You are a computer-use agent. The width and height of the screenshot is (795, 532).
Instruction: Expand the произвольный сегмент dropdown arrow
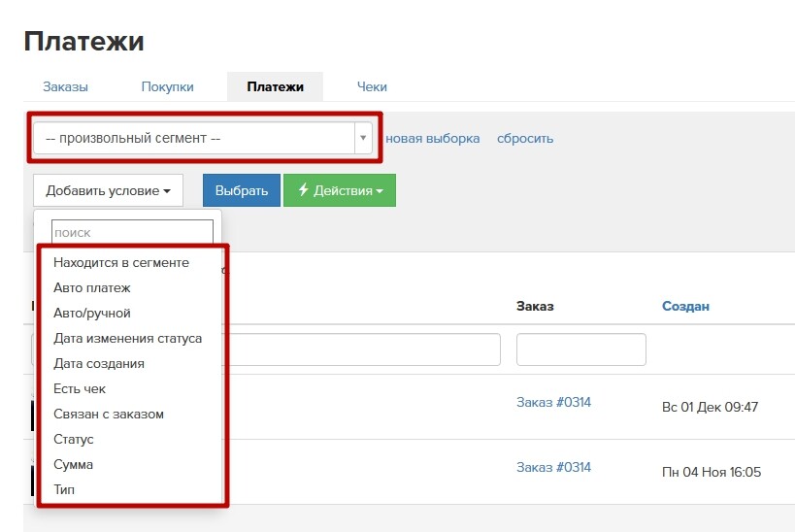(x=363, y=138)
